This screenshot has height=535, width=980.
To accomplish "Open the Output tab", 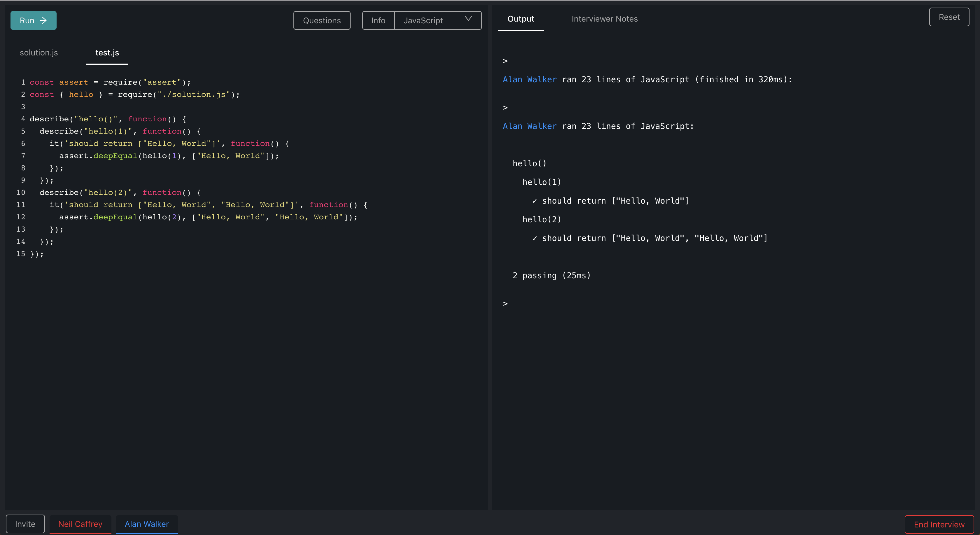I will pyautogui.click(x=520, y=19).
